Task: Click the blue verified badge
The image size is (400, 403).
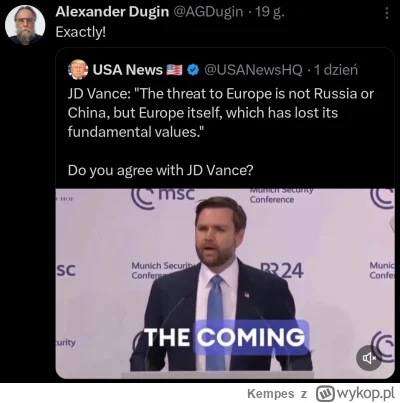Action: [x=193, y=70]
